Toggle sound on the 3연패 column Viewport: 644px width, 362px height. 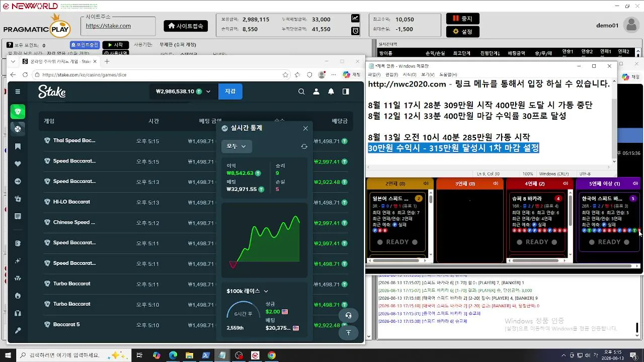click(x=496, y=184)
